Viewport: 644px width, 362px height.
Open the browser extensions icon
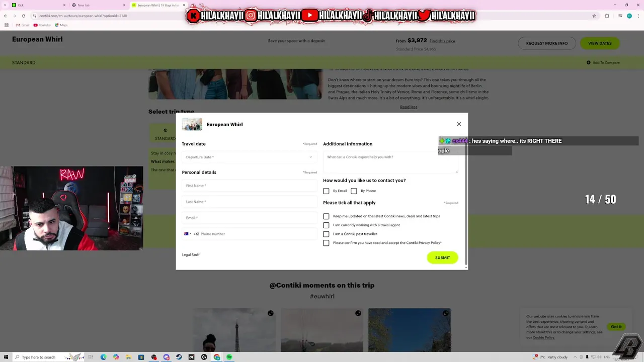point(607,16)
